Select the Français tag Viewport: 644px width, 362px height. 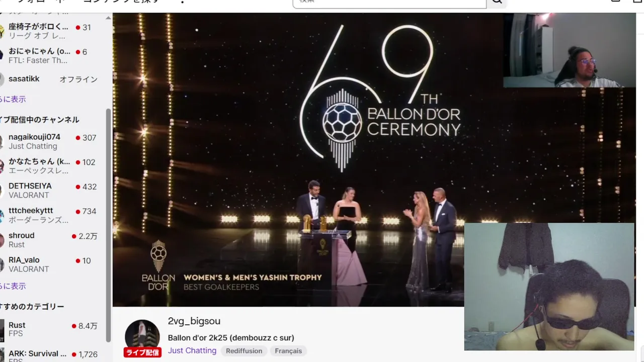288,351
